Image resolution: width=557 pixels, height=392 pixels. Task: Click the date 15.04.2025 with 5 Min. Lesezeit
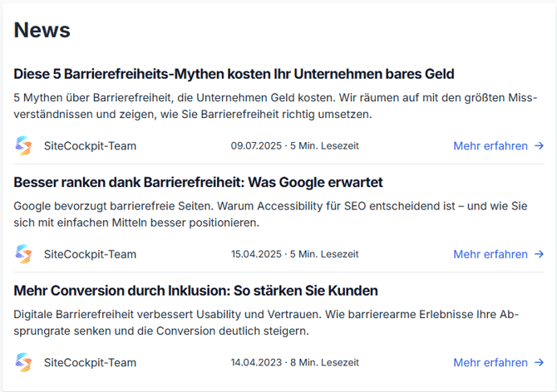(294, 254)
